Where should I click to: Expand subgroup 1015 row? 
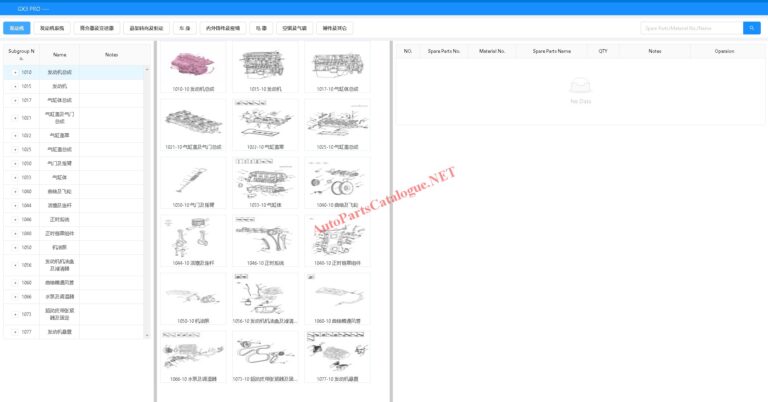pyautogui.click(x=14, y=86)
